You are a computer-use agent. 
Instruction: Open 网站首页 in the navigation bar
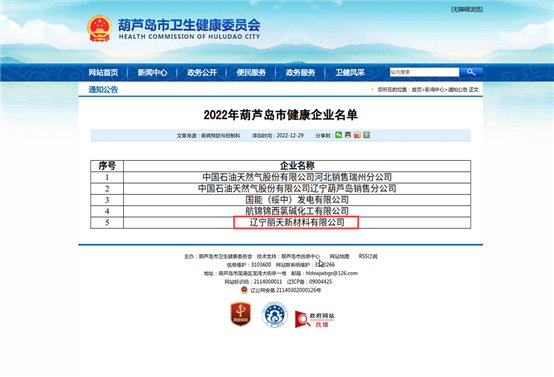(103, 72)
